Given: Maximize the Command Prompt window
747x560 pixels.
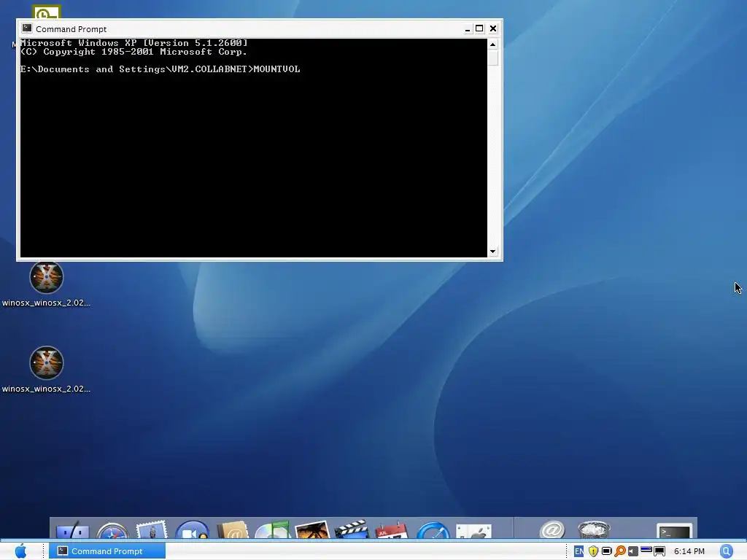Looking at the screenshot, I should click(x=479, y=28).
